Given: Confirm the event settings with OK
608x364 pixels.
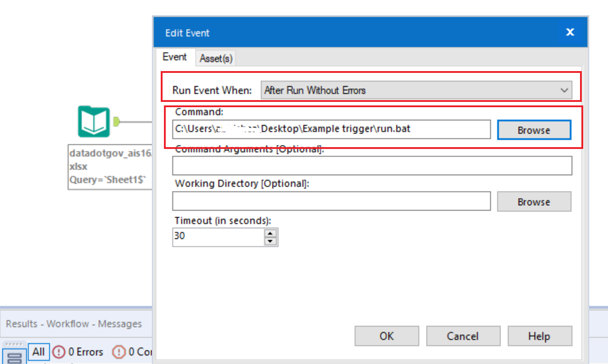Looking at the screenshot, I should coord(386,336).
